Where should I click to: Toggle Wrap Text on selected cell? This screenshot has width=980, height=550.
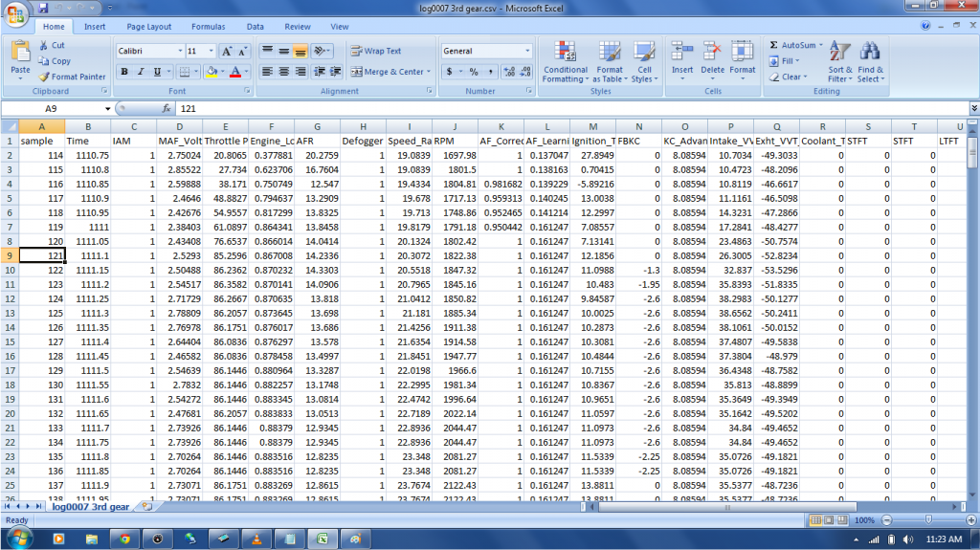click(x=375, y=51)
